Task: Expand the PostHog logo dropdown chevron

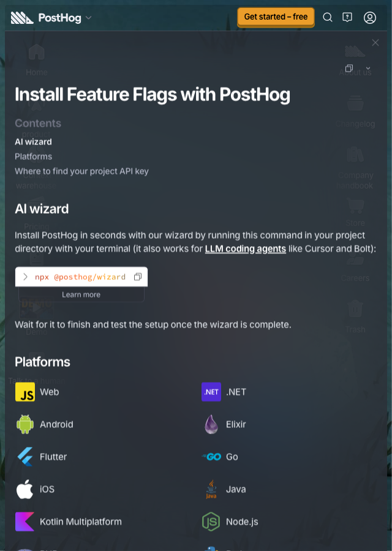Action: pos(89,18)
